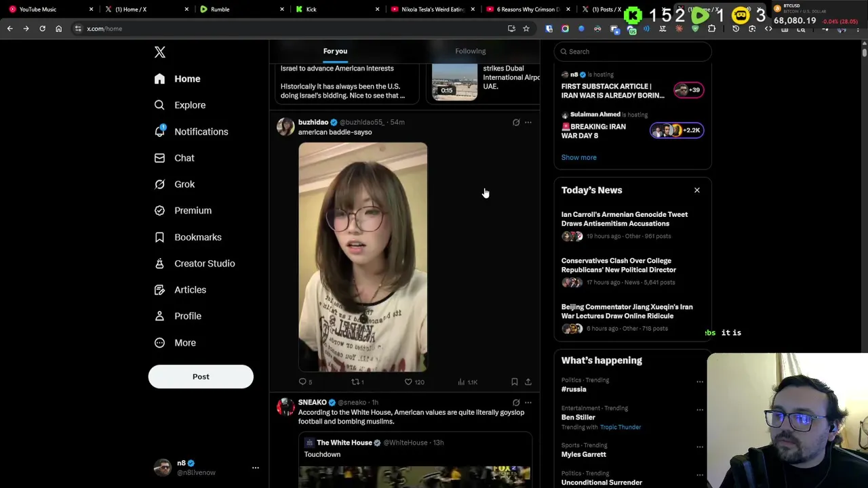Switch to Nikola Tesla's Weird Eating tab
868x488 pixels.
(x=432, y=9)
